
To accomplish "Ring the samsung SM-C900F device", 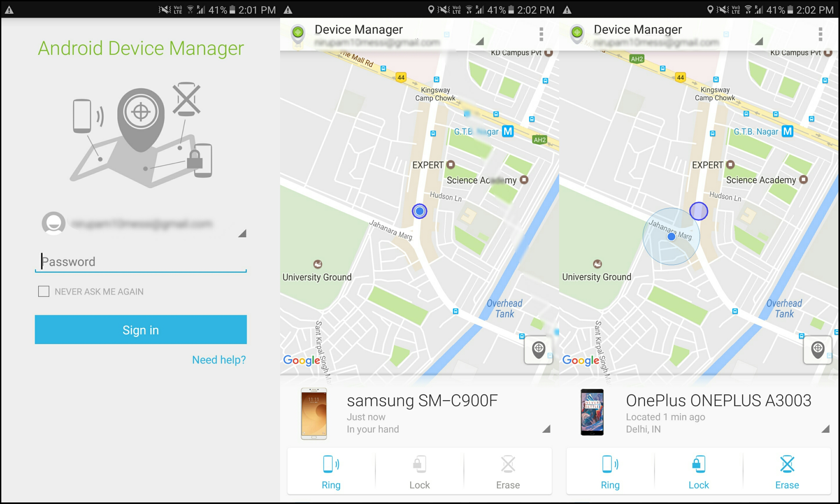I will [x=331, y=472].
